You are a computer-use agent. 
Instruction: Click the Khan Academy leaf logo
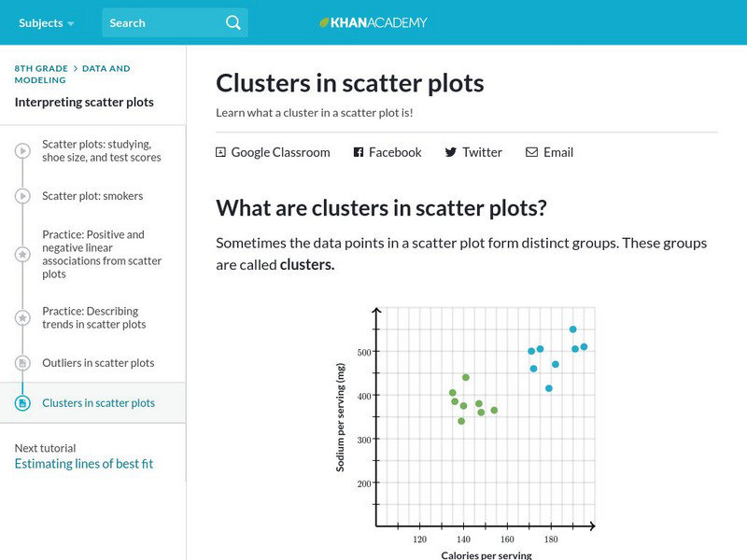325,22
